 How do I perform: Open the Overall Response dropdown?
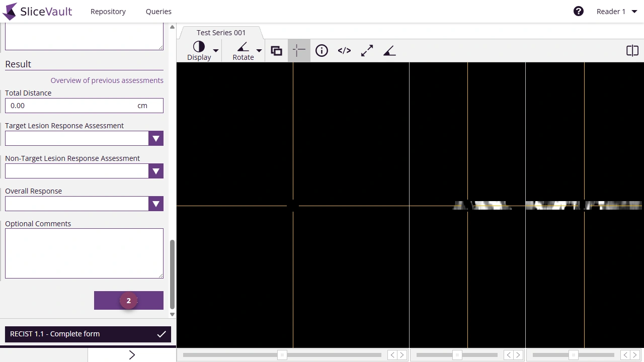(x=155, y=204)
